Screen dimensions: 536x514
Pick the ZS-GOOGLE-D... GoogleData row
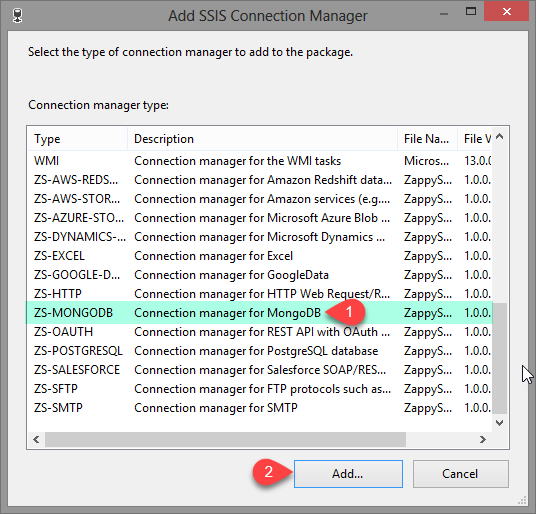tap(259, 275)
